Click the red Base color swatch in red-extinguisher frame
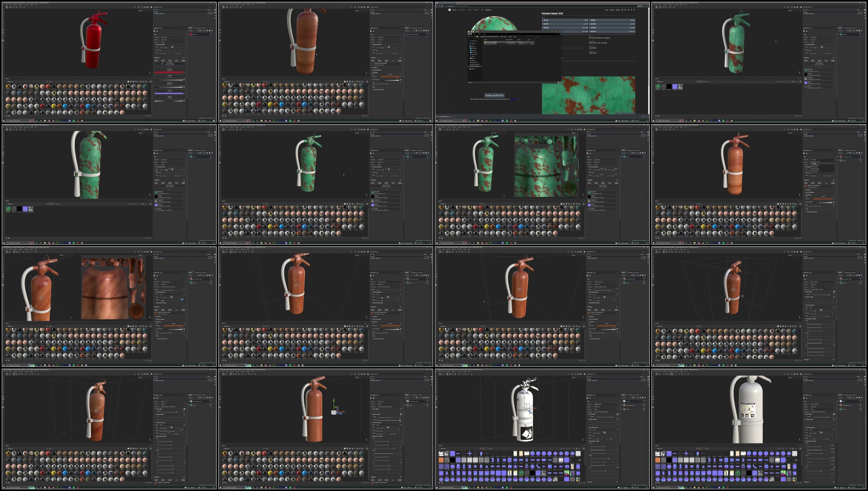868x491 pixels. (x=170, y=72)
